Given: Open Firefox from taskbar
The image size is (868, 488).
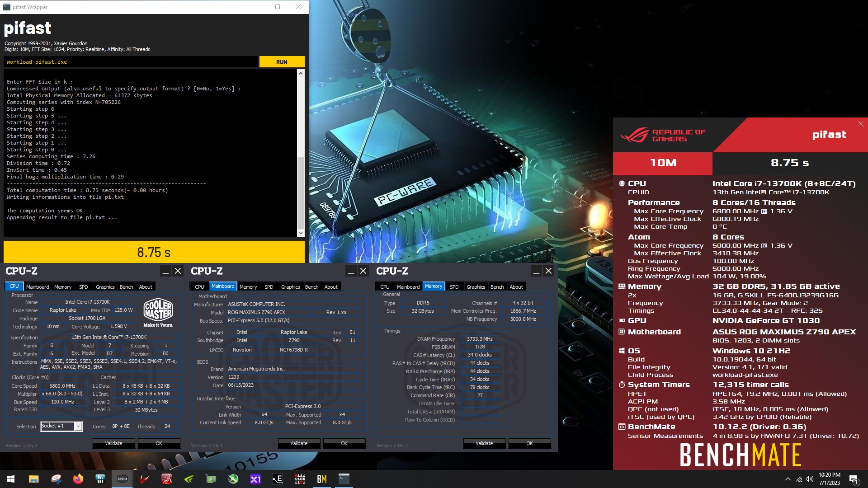Looking at the screenshot, I should point(78,479).
